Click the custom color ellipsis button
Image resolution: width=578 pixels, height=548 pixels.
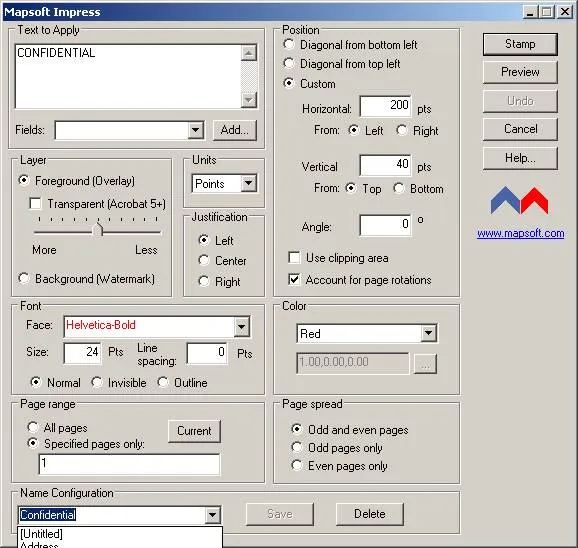(425, 364)
